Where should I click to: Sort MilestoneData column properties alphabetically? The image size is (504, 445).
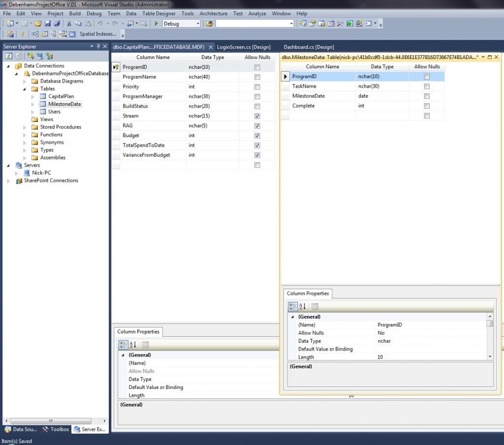pos(303,307)
